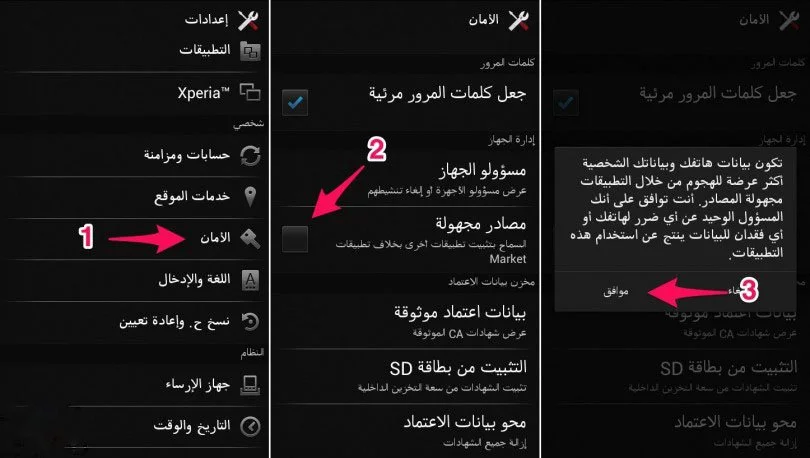Open Device administrators (مسؤولو الجهاز) entry
Viewport: 810px width, 458px height.
pos(404,179)
